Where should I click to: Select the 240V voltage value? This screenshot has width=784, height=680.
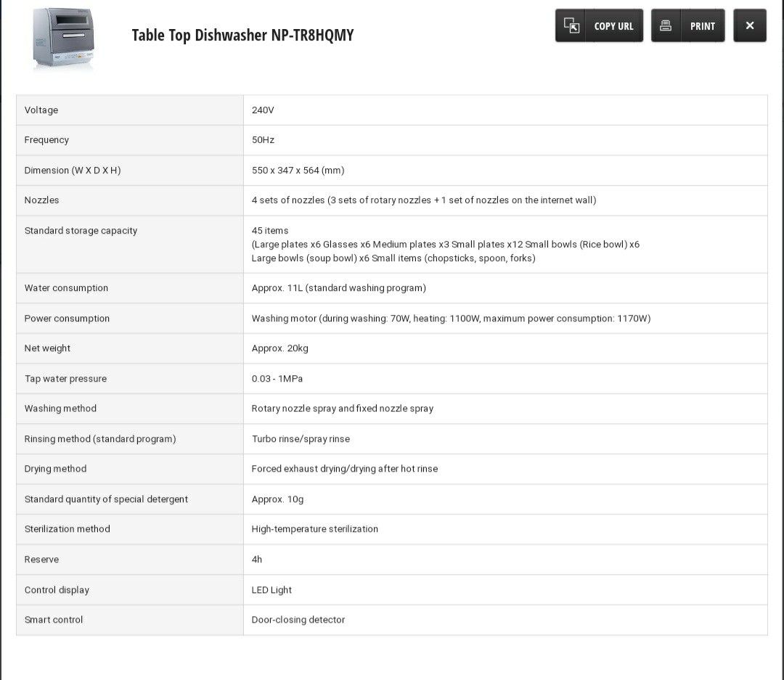[x=263, y=110]
